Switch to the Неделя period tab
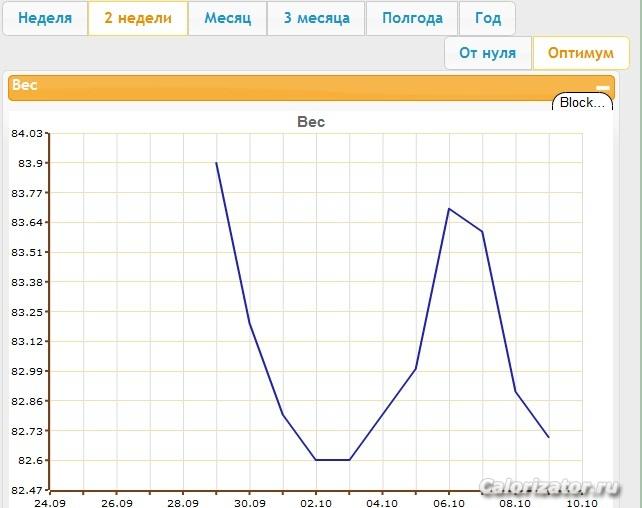The width and height of the screenshot is (642, 508). (45, 19)
